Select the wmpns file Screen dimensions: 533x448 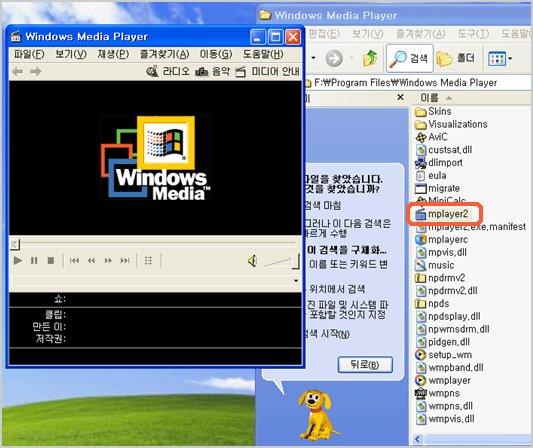[437, 393]
